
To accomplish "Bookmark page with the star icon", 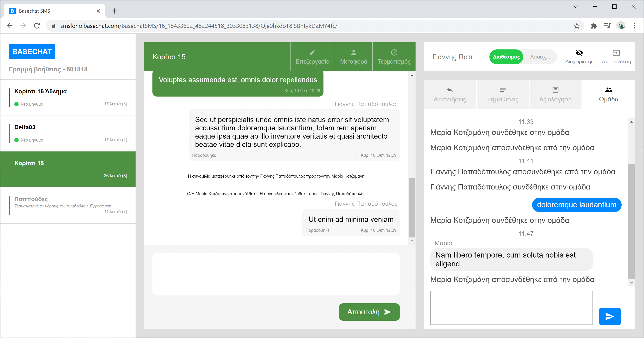I will 577,26.
